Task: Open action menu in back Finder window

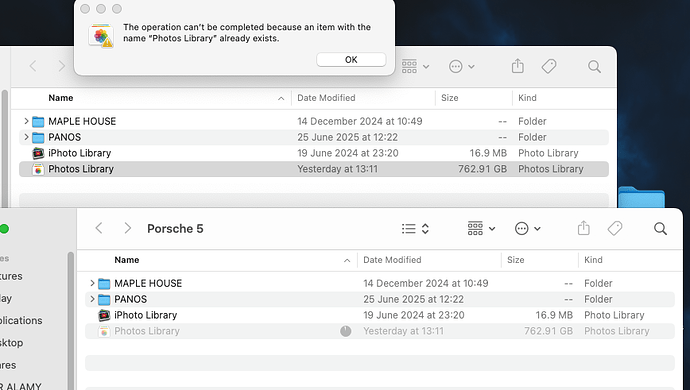Action: tap(461, 66)
